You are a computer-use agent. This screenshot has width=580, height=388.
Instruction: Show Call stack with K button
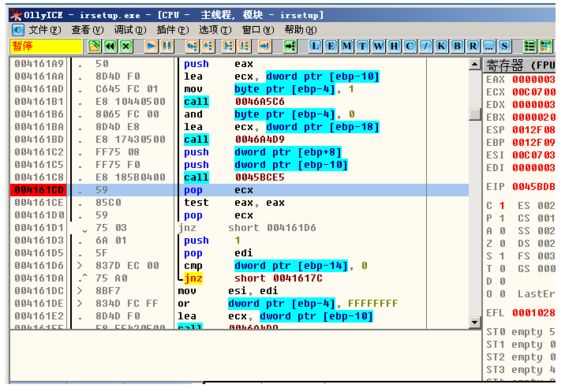click(441, 46)
